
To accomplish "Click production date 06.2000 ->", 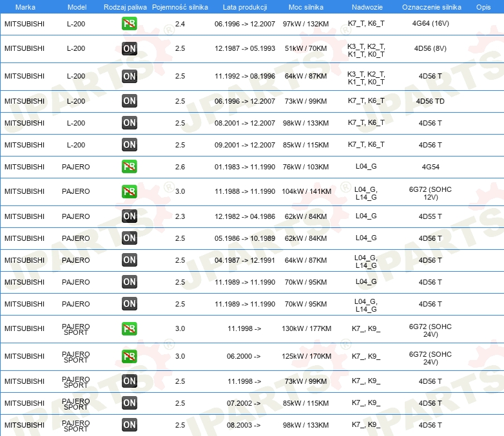I will click(244, 356).
